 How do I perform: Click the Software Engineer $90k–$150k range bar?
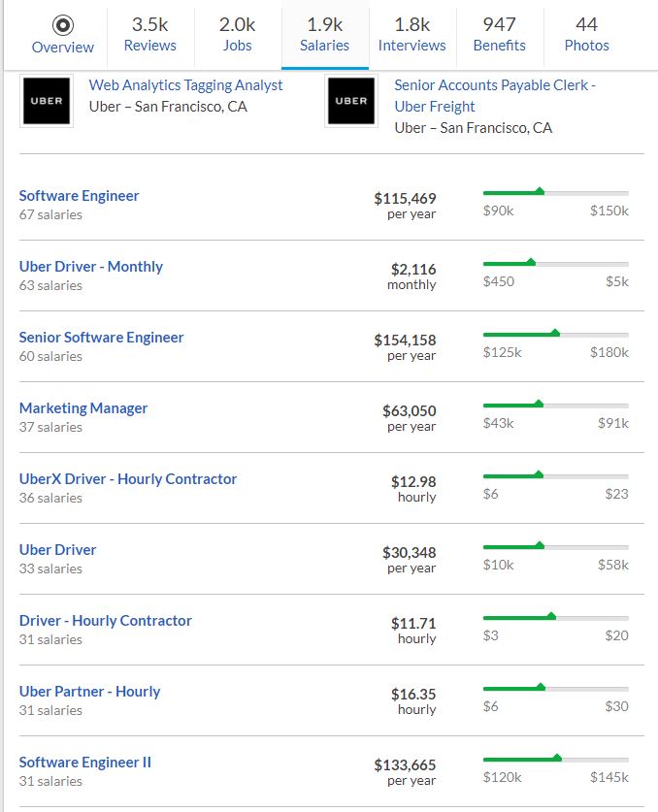click(555, 193)
